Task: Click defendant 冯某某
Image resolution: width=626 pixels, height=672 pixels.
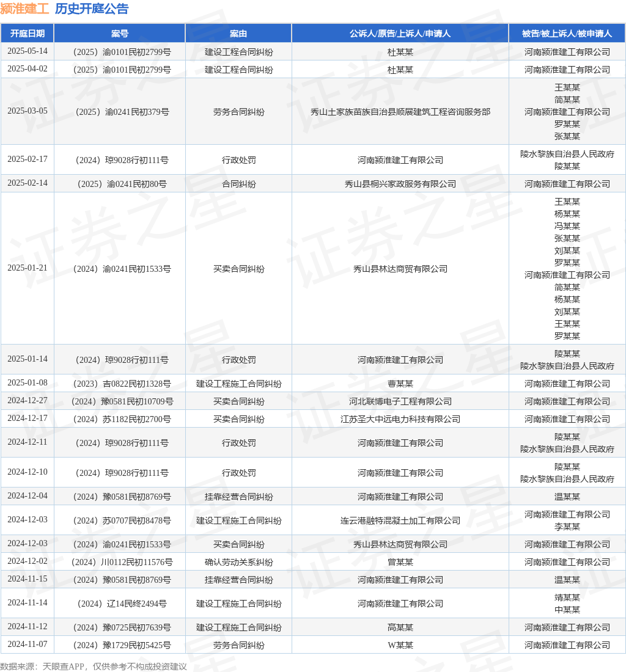Action: (x=567, y=226)
